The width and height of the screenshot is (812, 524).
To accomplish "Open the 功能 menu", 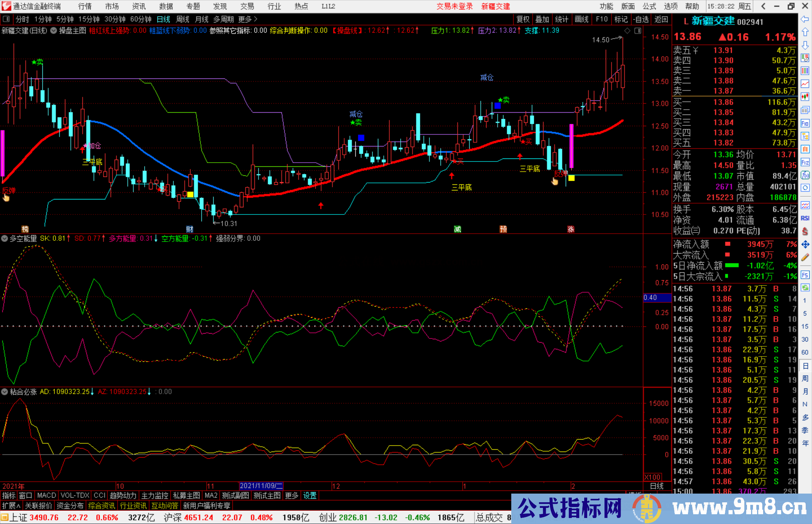I will [606, 6].
